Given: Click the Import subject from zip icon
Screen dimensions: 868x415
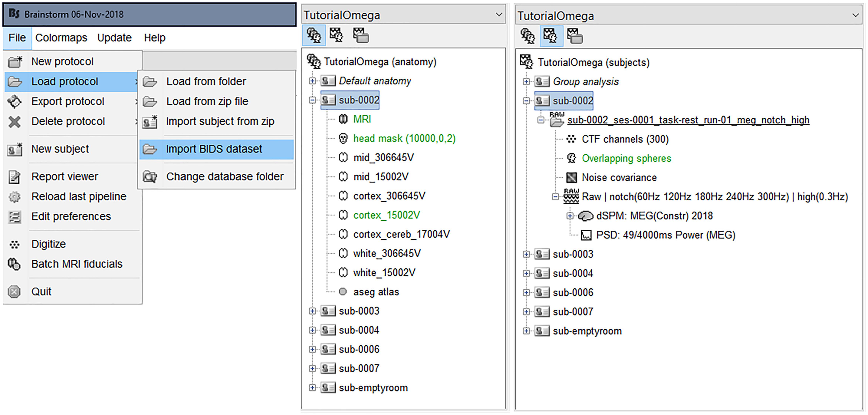Looking at the screenshot, I should coord(150,122).
